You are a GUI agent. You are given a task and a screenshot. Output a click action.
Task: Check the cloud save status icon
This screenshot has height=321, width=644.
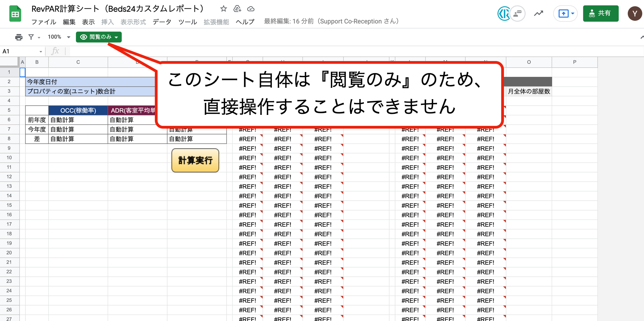251,9
